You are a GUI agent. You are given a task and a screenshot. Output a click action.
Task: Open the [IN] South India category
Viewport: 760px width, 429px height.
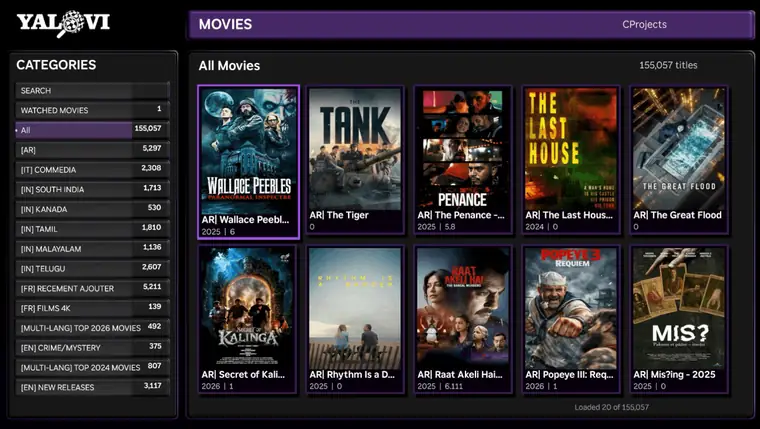(x=92, y=190)
